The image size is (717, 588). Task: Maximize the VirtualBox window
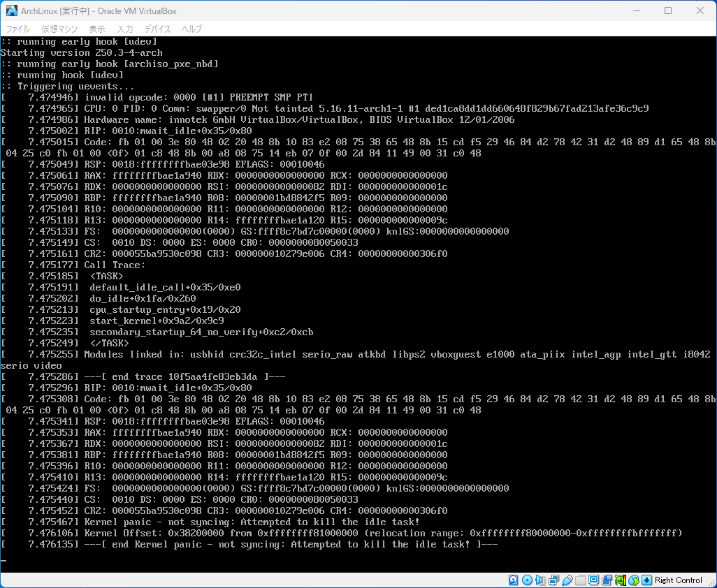coord(668,10)
